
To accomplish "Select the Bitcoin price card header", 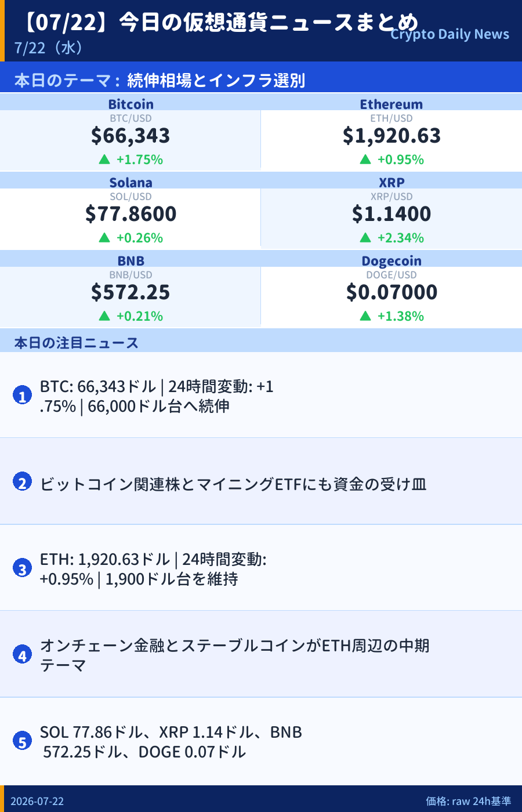I will (x=130, y=103).
